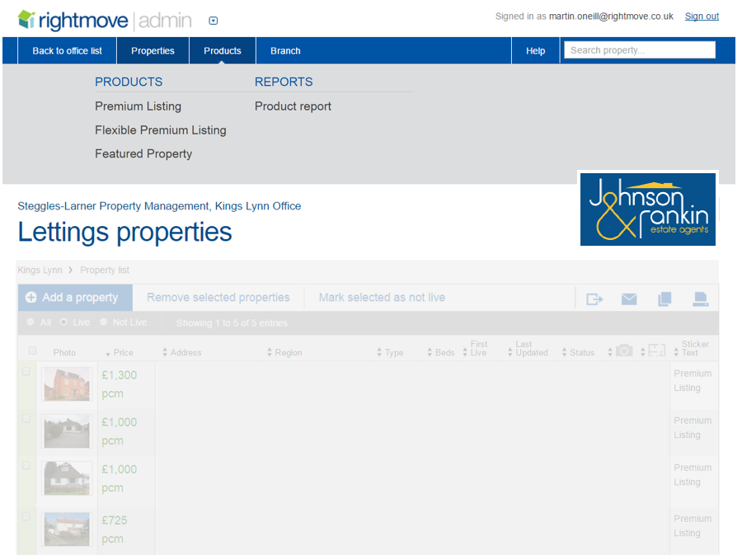
Task: Select the Live radio filter
Action: (63, 322)
